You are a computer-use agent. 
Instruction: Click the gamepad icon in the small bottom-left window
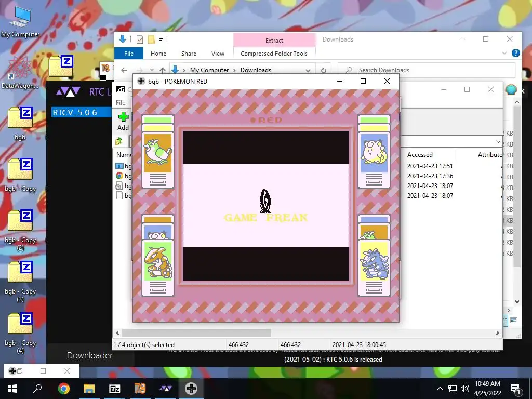click(x=12, y=371)
